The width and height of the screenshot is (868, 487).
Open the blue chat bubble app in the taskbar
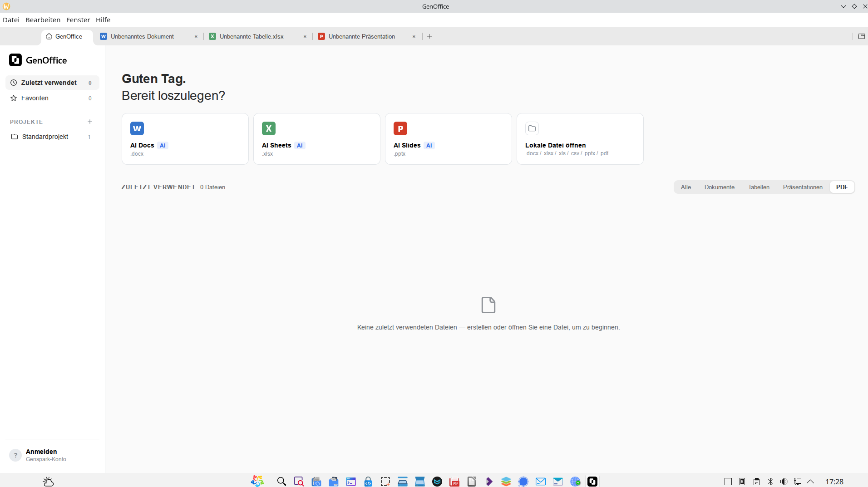tap(523, 482)
